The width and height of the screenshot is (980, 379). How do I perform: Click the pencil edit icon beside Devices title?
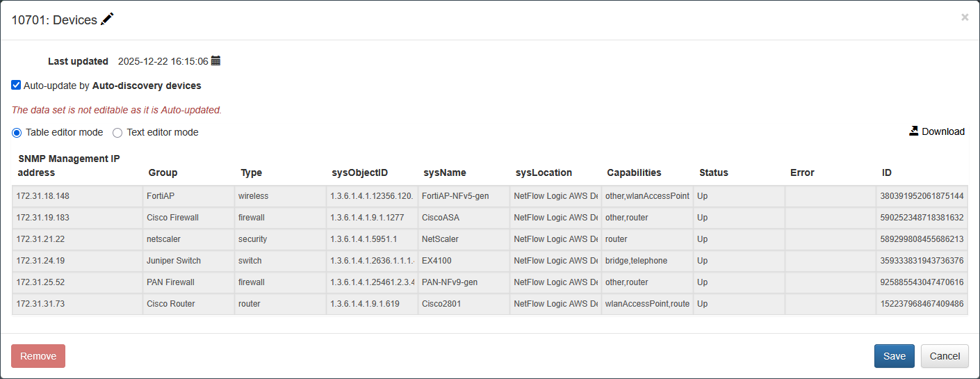tap(107, 19)
